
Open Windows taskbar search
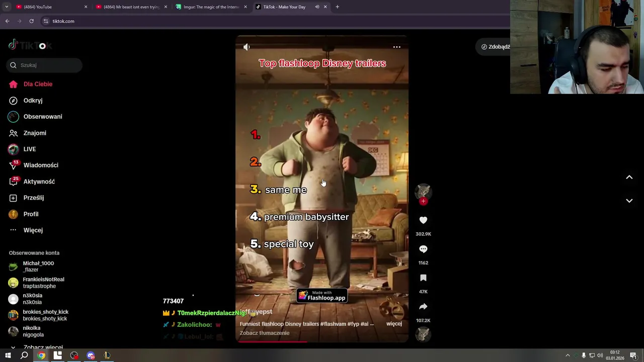24,355
